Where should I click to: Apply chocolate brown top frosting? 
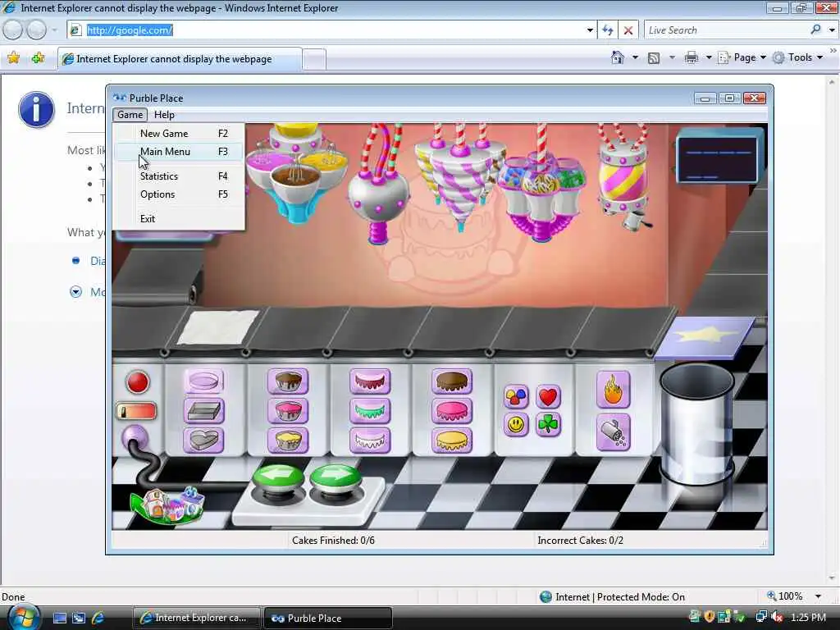point(452,381)
